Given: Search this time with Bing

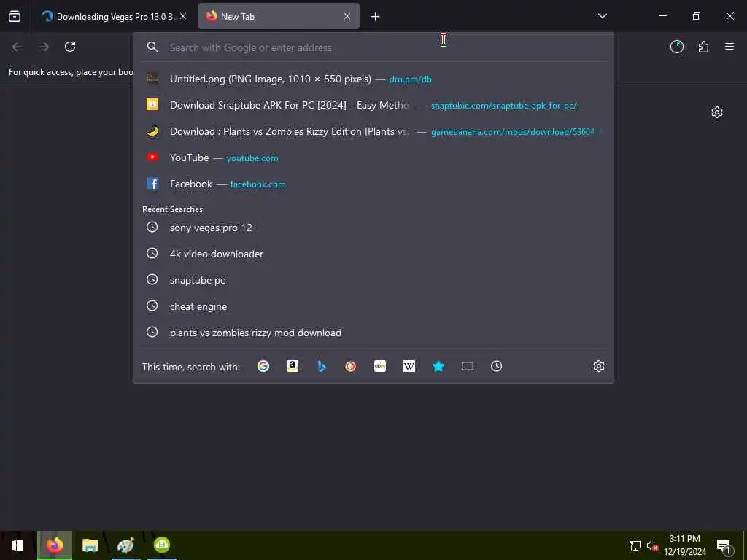Looking at the screenshot, I should tap(322, 366).
